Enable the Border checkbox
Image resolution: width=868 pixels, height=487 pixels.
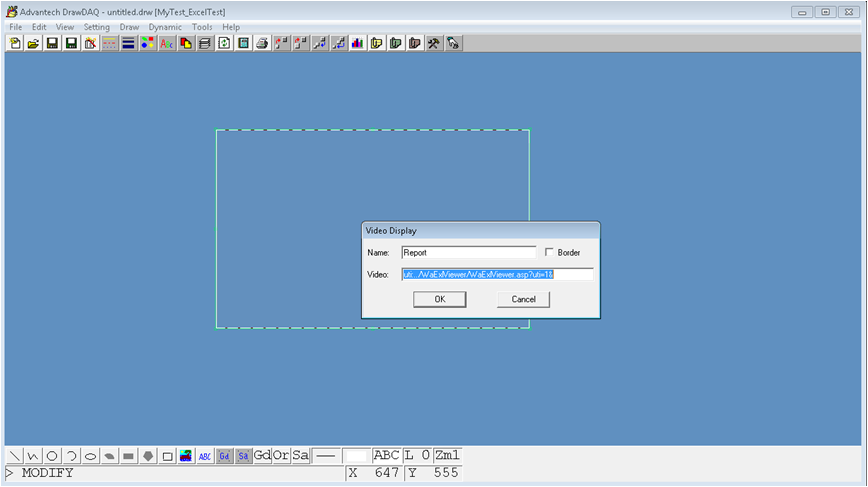(549, 253)
